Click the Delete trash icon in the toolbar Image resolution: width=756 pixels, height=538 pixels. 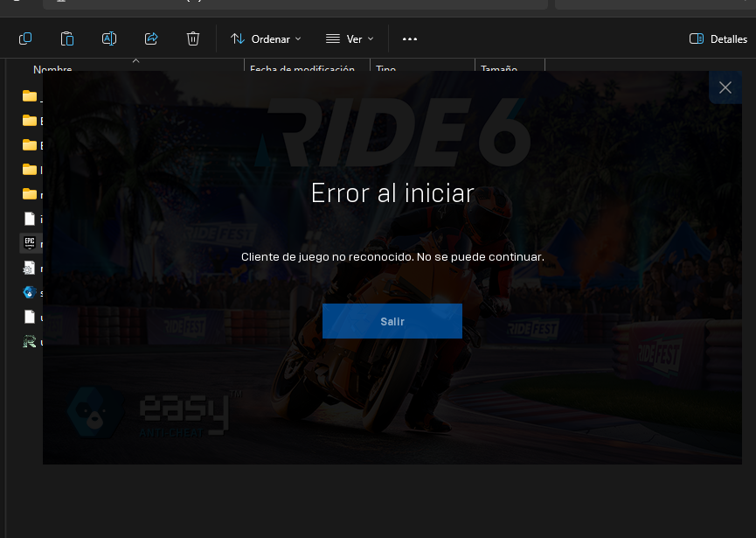coord(193,38)
